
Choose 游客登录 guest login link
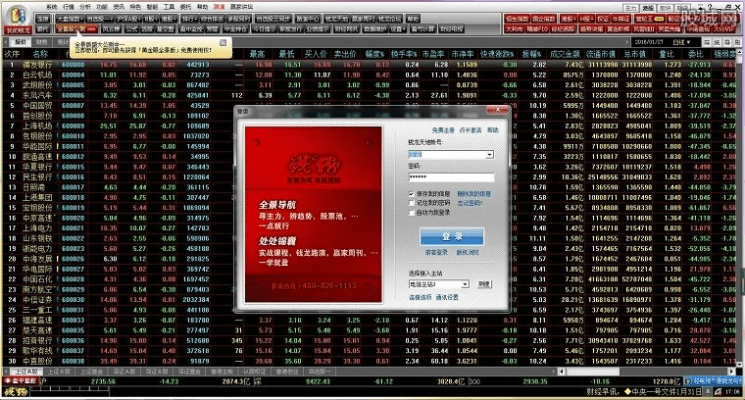coord(436,252)
